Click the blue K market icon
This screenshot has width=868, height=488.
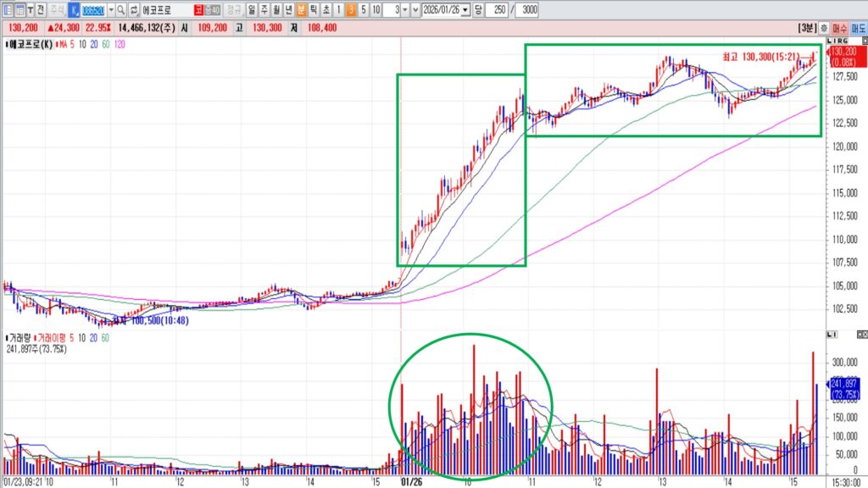click(73, 10)
